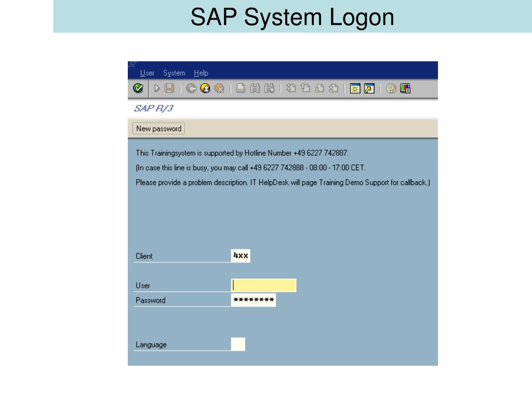Click the 'Password' field label
The height and width of the screenshot is (399, 532).
(x=151, y=300)
